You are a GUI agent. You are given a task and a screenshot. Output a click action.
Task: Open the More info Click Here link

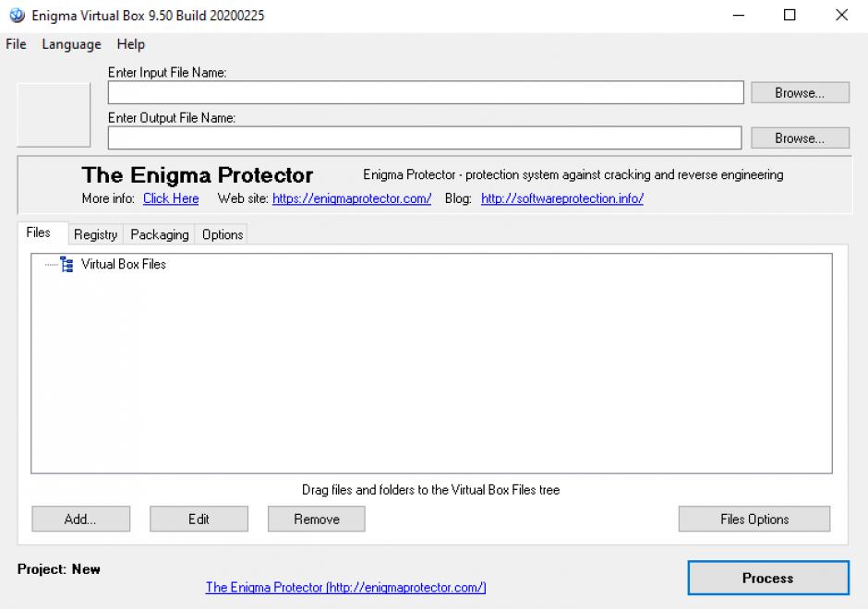pyautogui.click(x=171, y=198)
